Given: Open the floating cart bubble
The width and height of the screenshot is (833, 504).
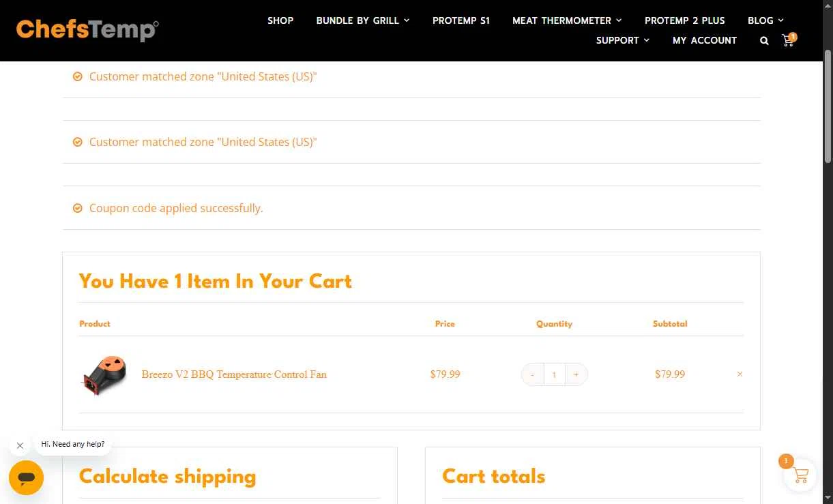Looking at the screenshot, I should tap(800, 475).
